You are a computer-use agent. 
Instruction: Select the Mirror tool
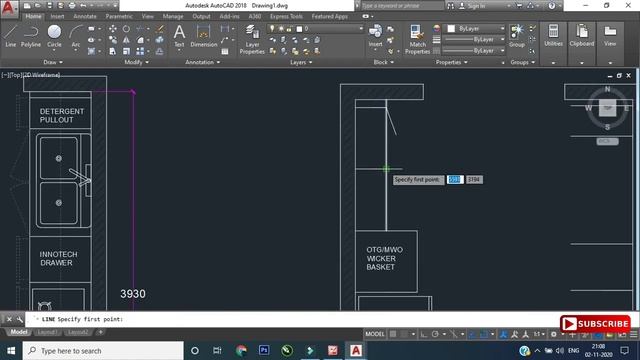tap(127, 40)
